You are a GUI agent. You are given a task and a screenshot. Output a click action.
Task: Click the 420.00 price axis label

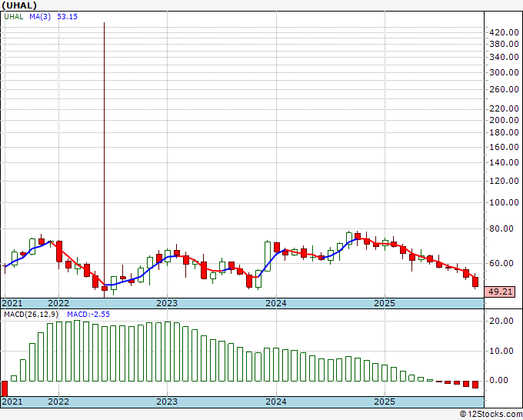pyautogui.click(x=504, y=32)
